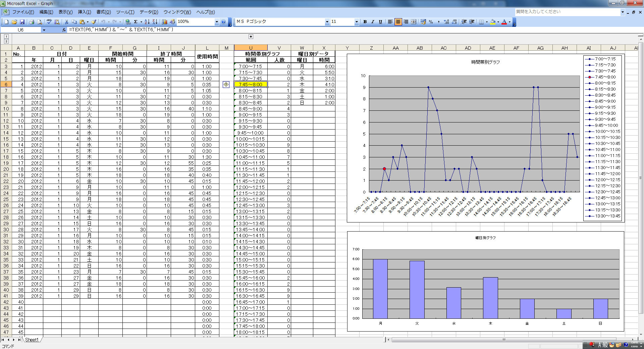Expand the font size dropdown

tap(356, 22)
